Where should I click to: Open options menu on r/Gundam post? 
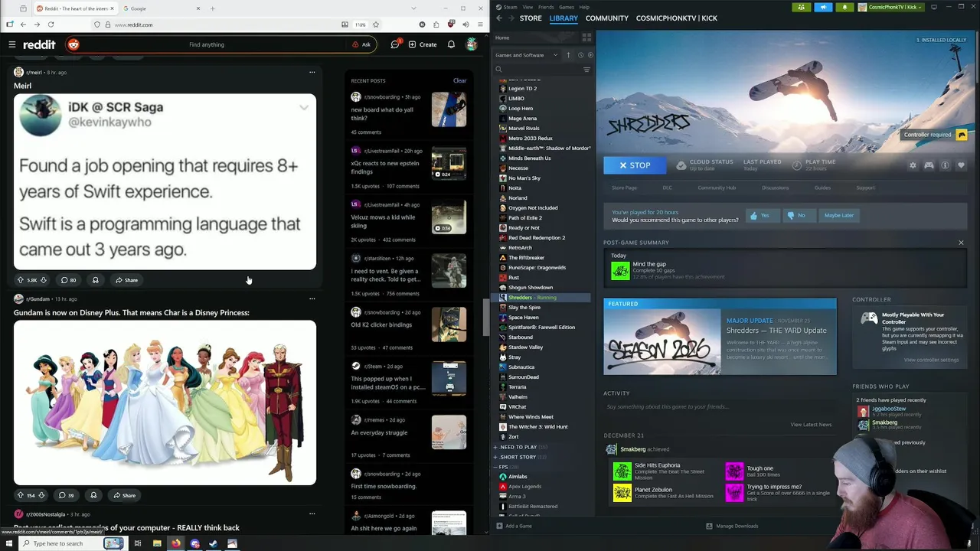(x=312, y=298)
